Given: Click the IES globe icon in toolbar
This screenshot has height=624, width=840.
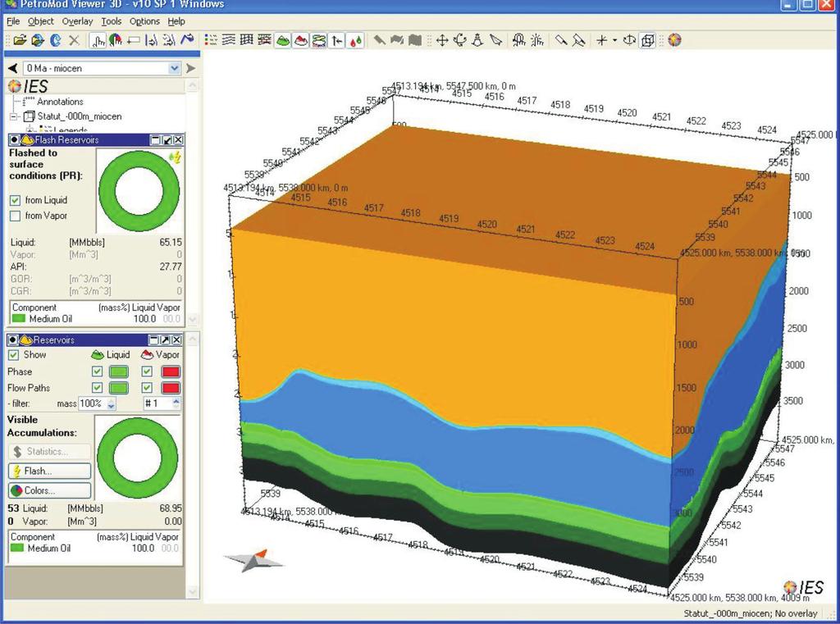Looking at the screenshot, I should (674, 40).
